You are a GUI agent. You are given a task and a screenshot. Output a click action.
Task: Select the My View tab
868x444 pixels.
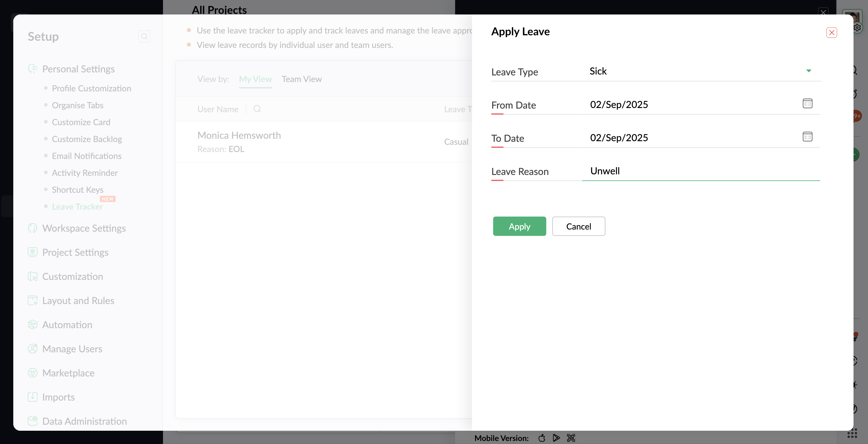coord(255,79)
